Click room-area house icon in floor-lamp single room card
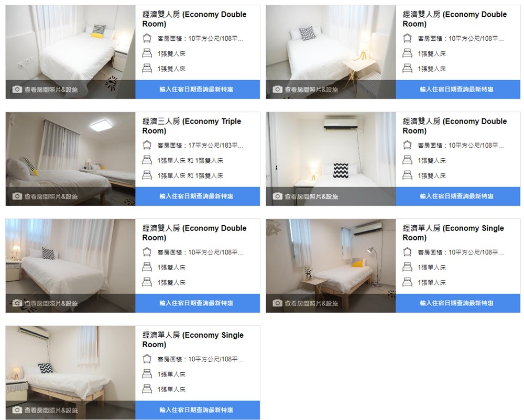Viewport: 524px width, 420px height. point(407,252)
